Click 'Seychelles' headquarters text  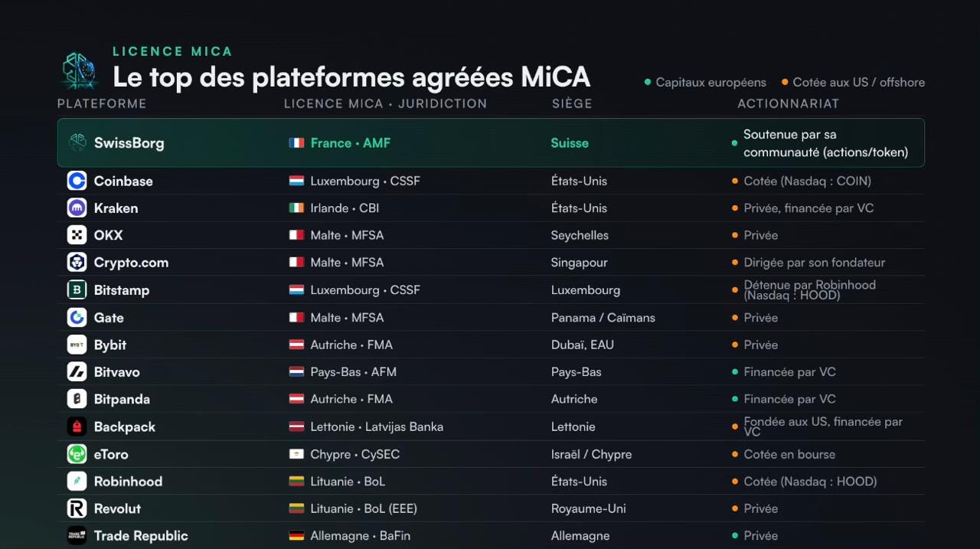(x=580, y=235)
